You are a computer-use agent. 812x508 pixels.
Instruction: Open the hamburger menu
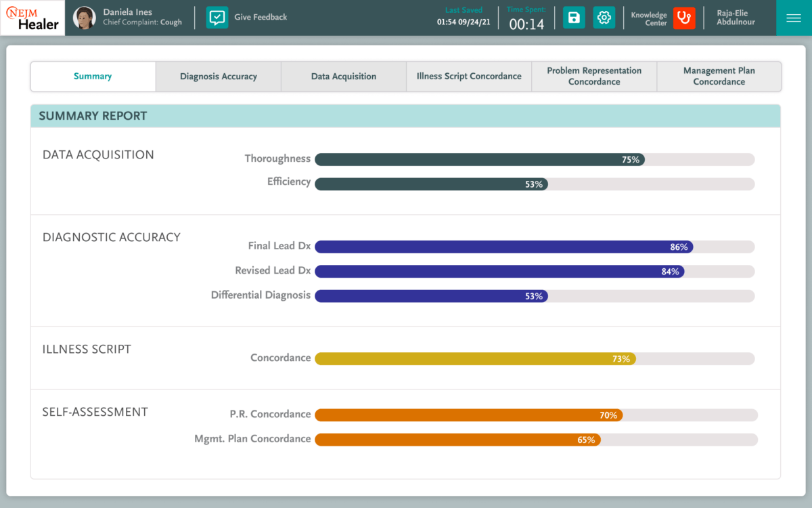[x=794, y=18]
